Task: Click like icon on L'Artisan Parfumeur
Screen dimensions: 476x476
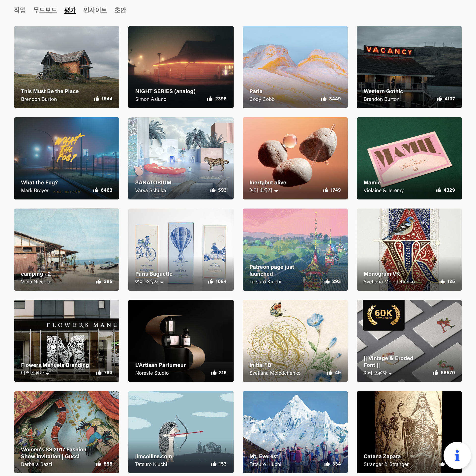Action: 214,373
